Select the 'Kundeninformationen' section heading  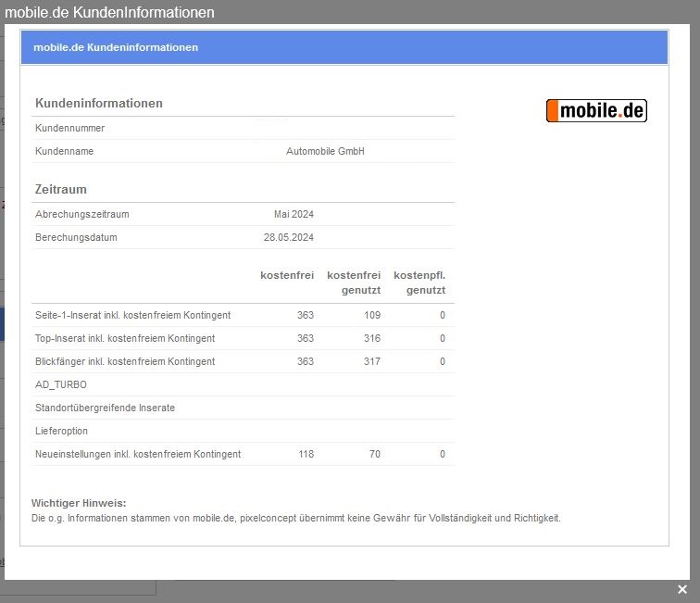(x=99, y=103)
